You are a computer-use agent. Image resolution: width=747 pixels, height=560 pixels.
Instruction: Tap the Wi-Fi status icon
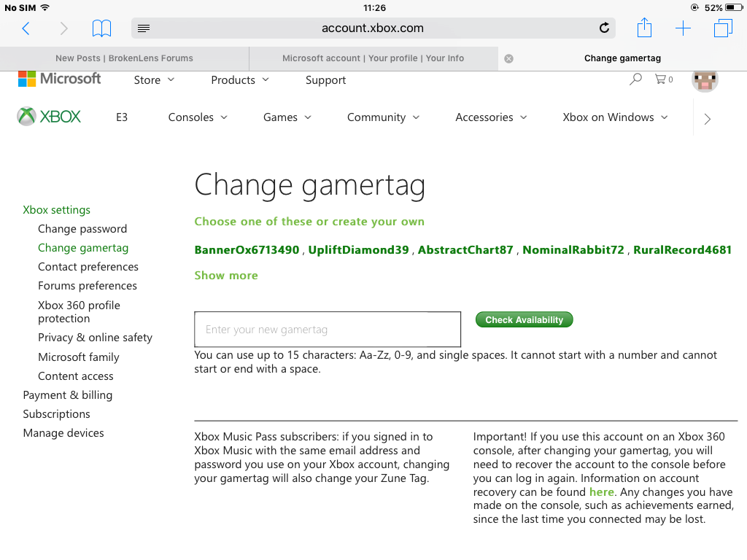pyautogui.click(x=45, y=7)
